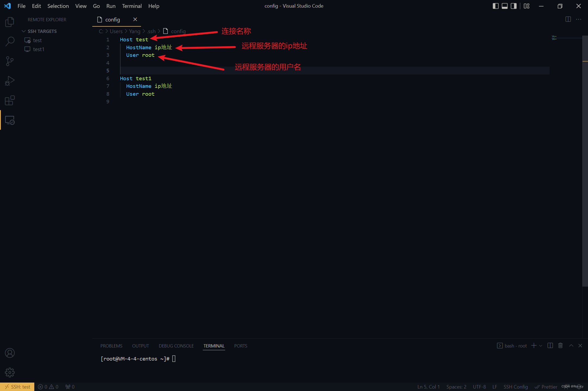Screen dimensions: 588x391
Task: Open the File menu
Action: pyautogui.click(x=22, y=6)
